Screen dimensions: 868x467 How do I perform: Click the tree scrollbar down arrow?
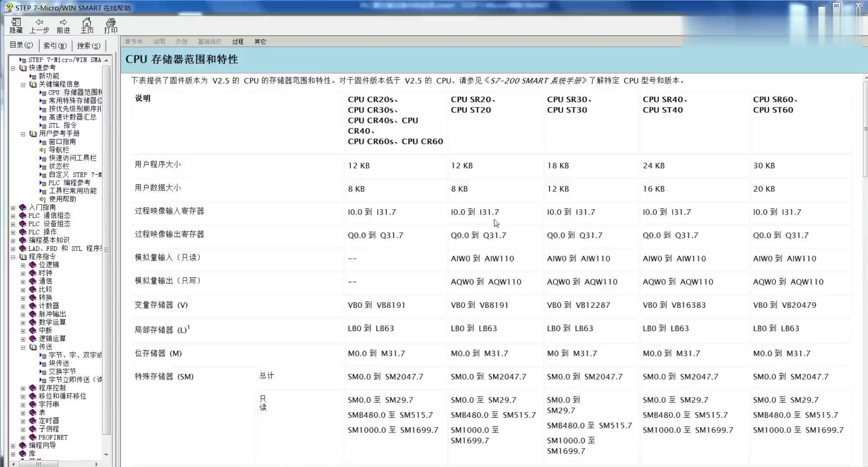tap(106, 455)
